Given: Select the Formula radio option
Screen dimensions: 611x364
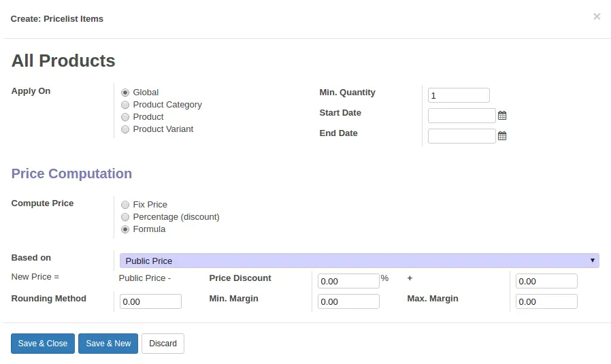Looking at the screenshot, I should 125,229.
